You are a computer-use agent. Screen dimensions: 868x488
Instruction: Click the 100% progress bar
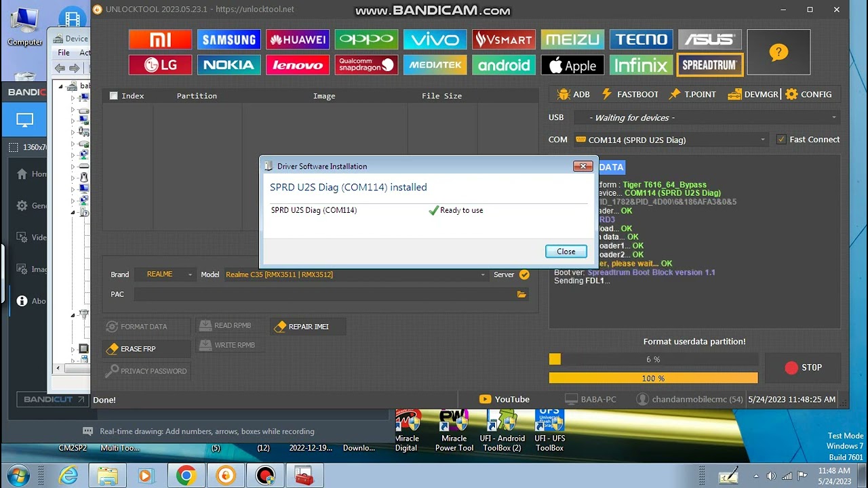pyautogui.click(x=653, y=378)
